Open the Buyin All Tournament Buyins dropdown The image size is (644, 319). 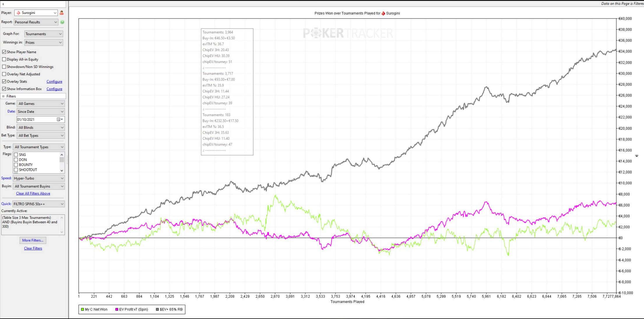(x=39, y=186)
